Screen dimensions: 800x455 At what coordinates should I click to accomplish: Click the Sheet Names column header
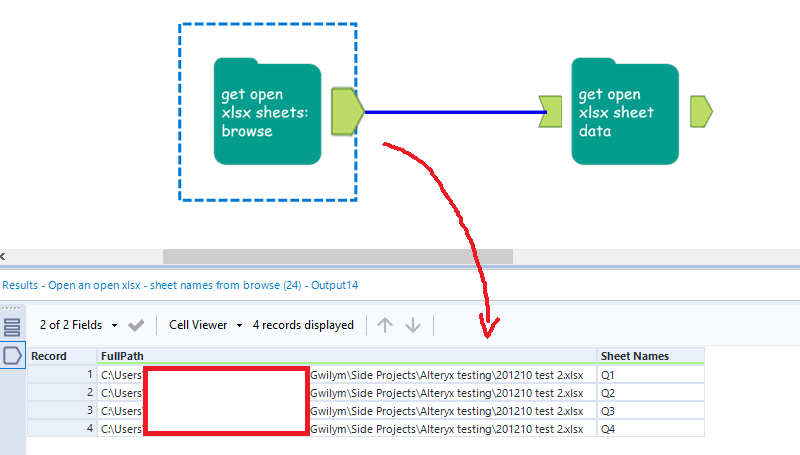(x=650, y=356)
